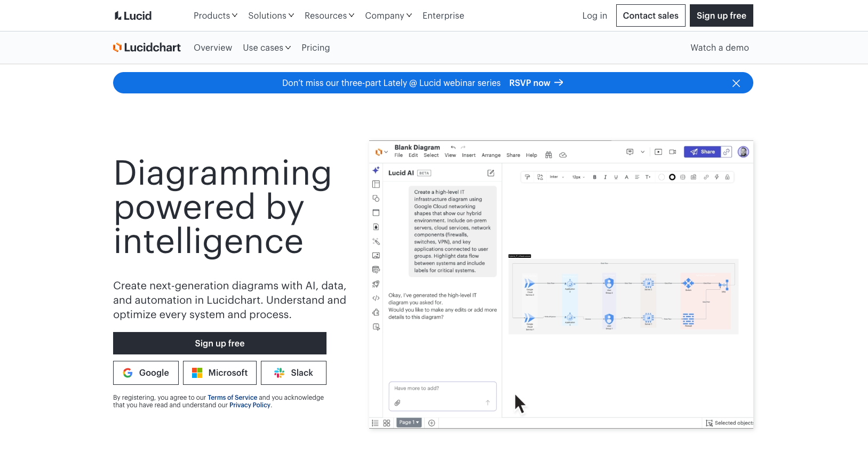Click the Lucid logo
The width and height of the screenshot is (868, 474).
tap(133, 15)
